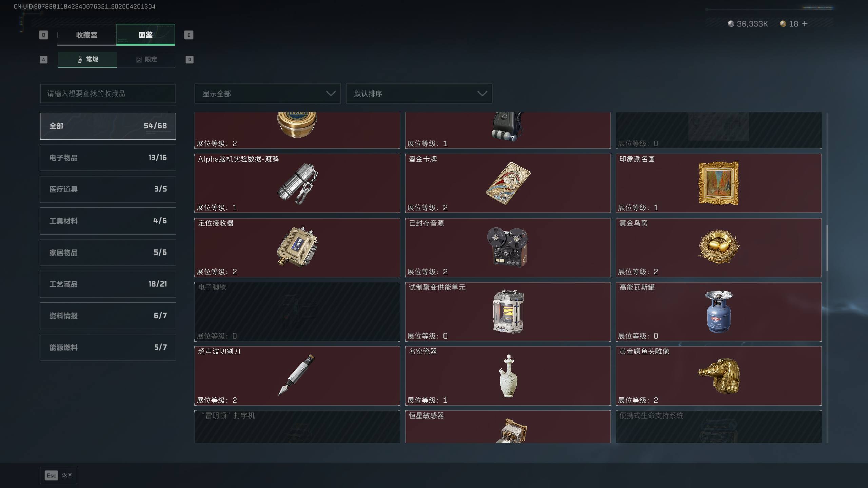Viewport: 868px width, 488px height.
Task: Click the Esc 返回 button
Action: point(59,475)
